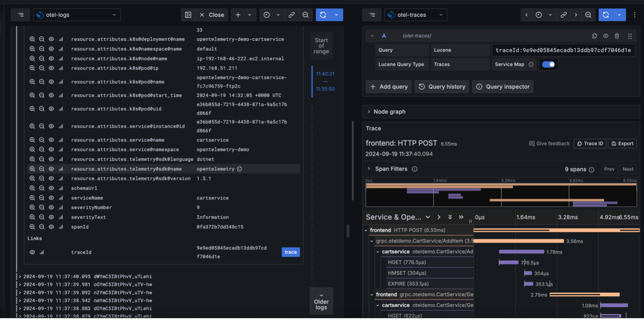644x320 pixels.
Task: Click the Export trace button
Action: [x=622, y=144]
